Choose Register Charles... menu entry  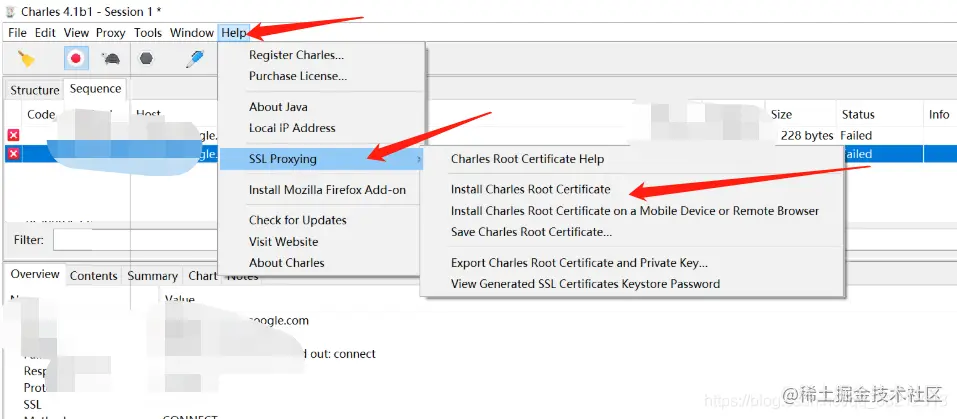click(x=297, y=55)
